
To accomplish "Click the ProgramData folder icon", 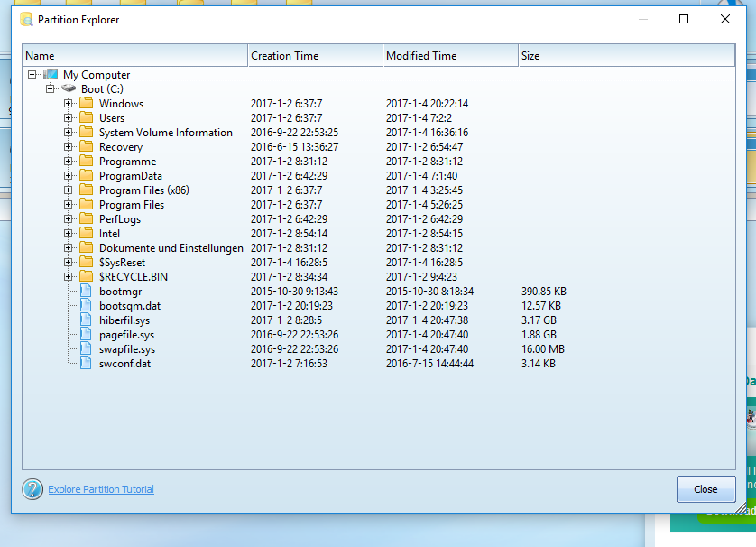I will tap(87, 176).
